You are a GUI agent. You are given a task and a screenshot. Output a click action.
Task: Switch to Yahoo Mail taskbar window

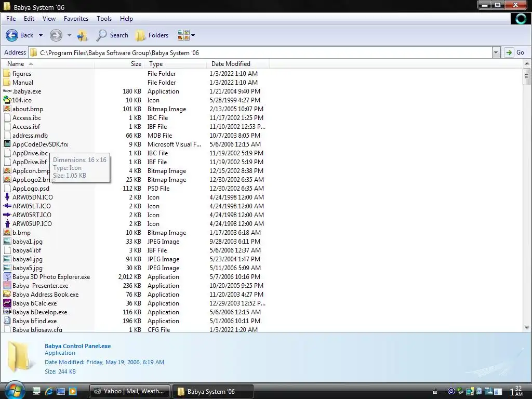point(130,391)
